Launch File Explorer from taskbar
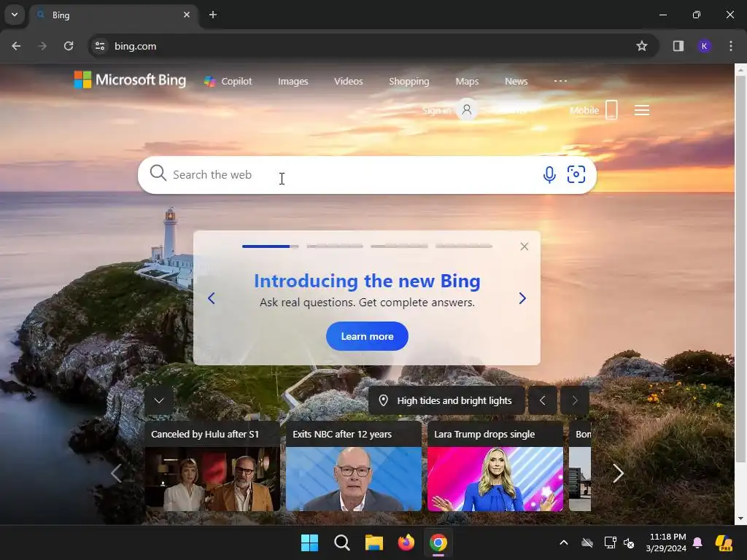 click(x=374, y=542)
